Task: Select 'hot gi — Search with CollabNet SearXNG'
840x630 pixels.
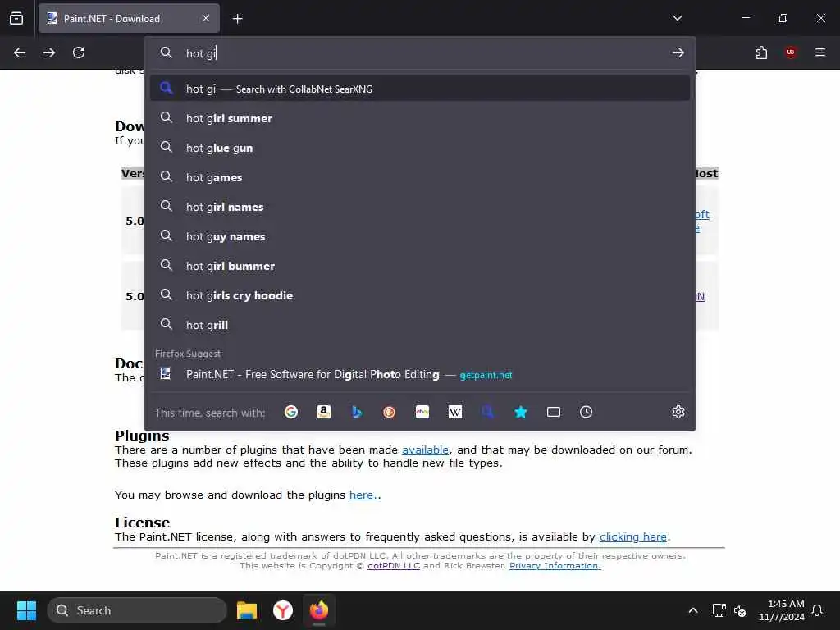Action: point(420,89)
